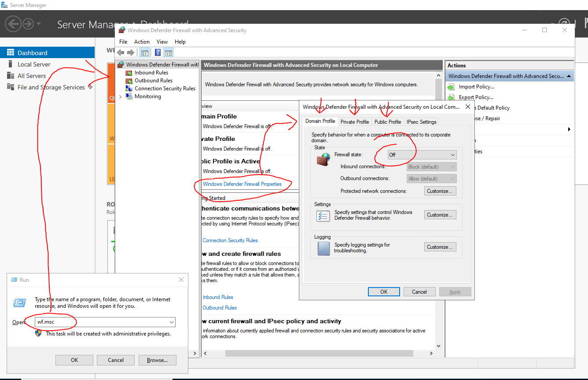The image size is (588, 380).
Task: Open Actions pane submenu arrow
Action: pyautogui.click(x=569, y=129)
